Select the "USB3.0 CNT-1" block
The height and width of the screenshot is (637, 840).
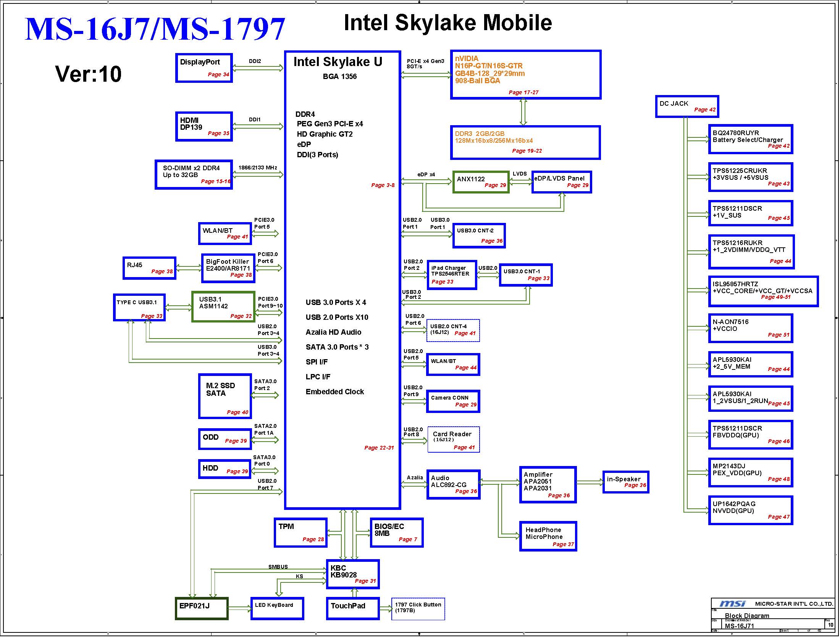tap(526, 275)
